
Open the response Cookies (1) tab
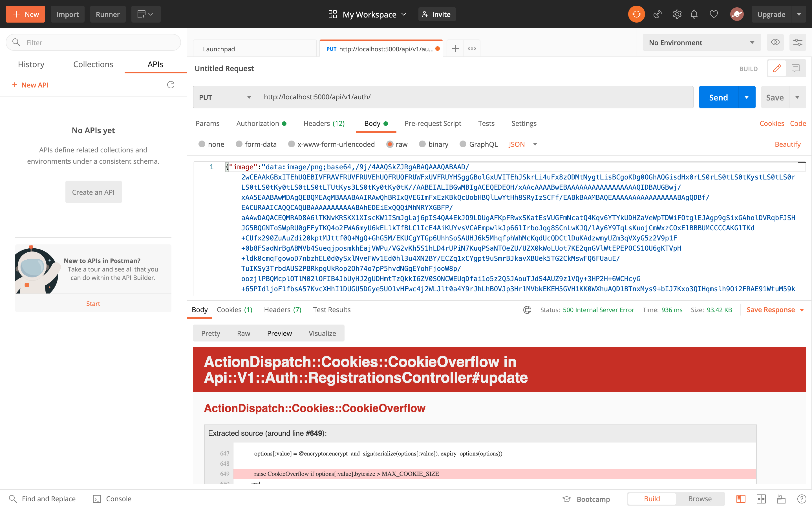click(x=234, y=310)
